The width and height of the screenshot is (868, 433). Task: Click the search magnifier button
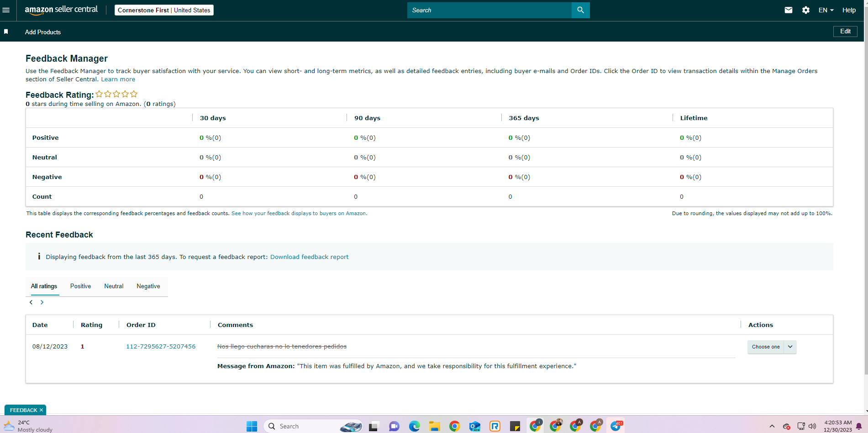pos(580,10)
